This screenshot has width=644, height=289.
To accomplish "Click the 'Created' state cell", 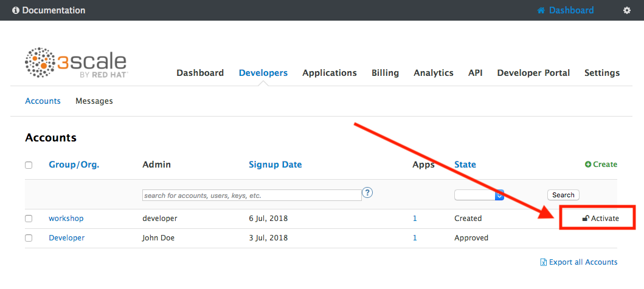I will pyautogui.click(x=468, y=219).
